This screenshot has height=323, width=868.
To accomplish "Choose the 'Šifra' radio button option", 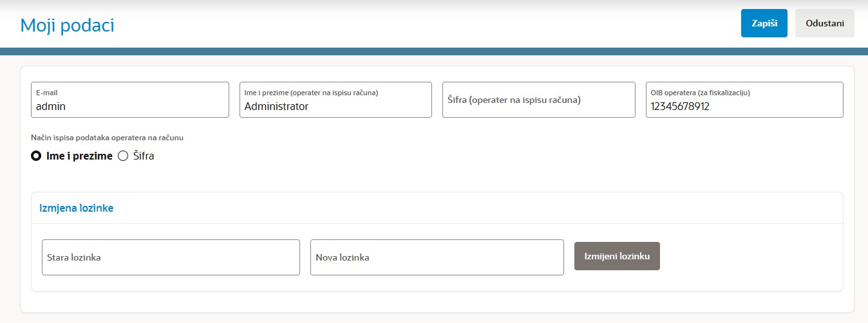I will point(123,156).
